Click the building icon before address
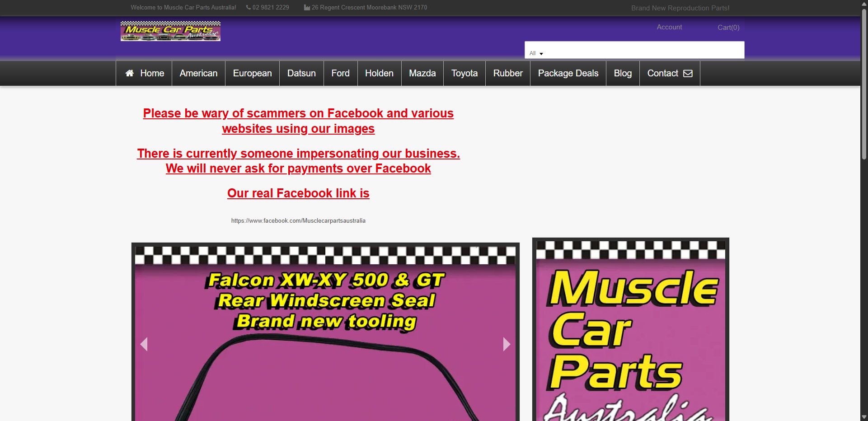The height and width of the screenshot is (421, 868). tap(307, 7)
